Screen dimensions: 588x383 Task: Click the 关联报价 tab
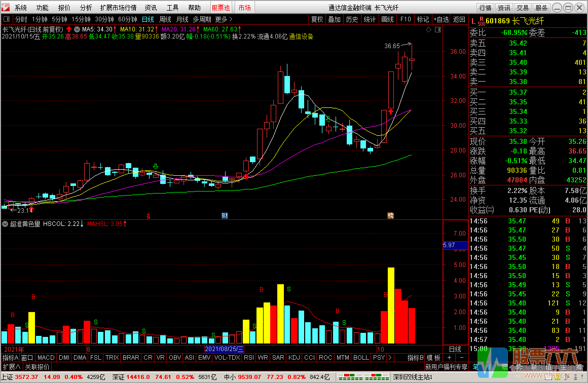(x=37, y=367)
